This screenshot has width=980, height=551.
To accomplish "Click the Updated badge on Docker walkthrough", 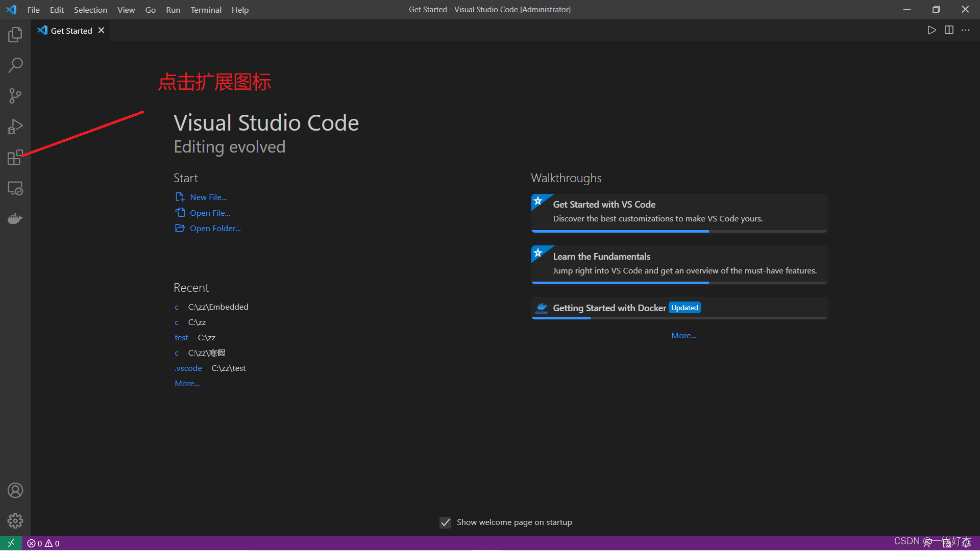I will pyautogui.click(x=684, y=308).
